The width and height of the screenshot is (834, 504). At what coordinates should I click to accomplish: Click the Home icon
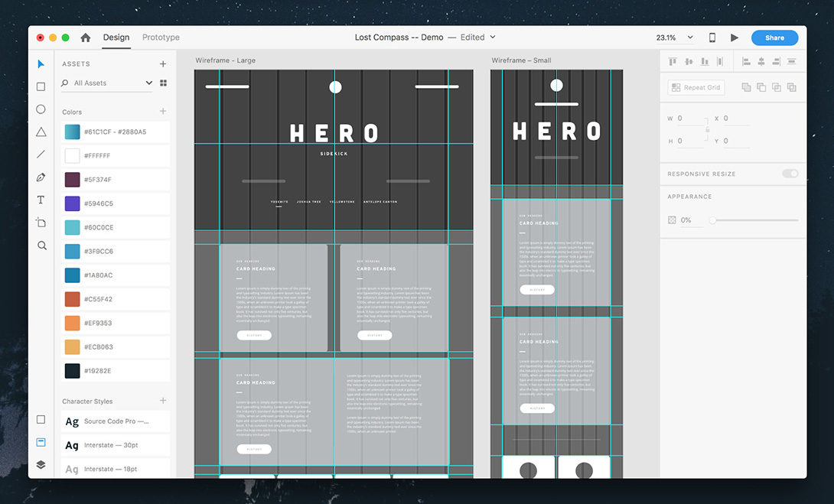(x=86, y=37)
